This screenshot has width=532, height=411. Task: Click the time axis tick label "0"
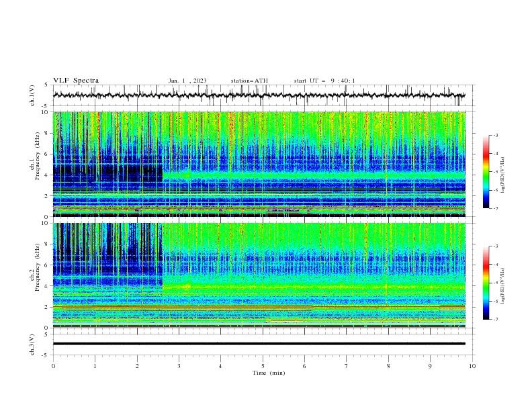click(53, 366)
